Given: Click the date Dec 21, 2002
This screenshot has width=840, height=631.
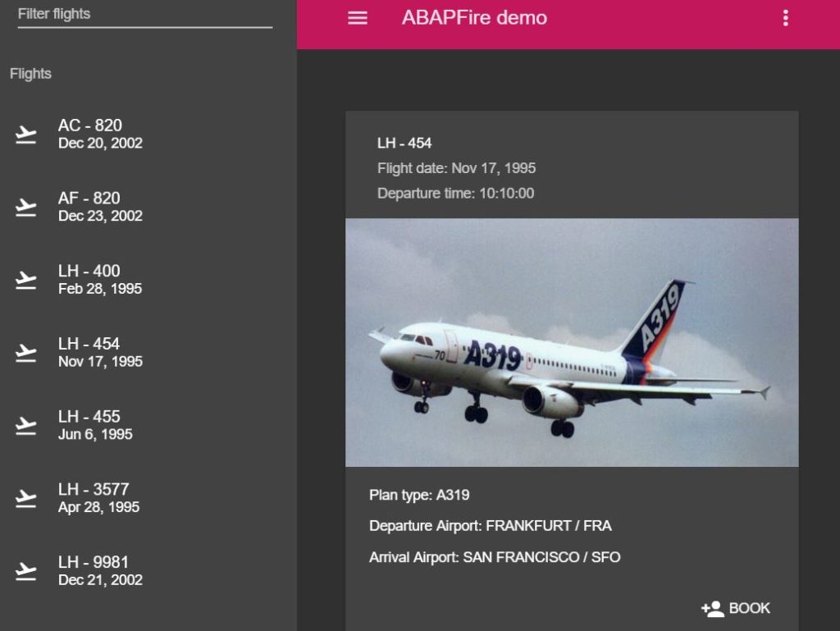Looking at the screenshot, I should click(100, 581).
